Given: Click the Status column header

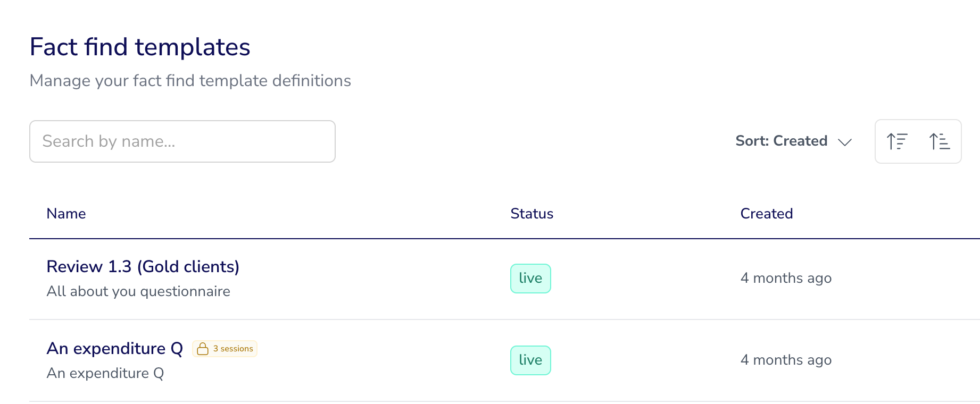Looking at the screenshot, I should (x=532, y=214).
